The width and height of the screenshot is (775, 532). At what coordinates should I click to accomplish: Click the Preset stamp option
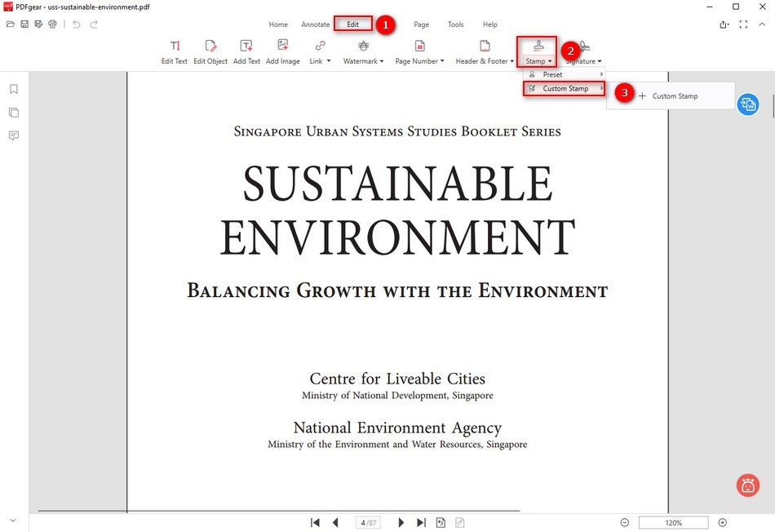[x=552, y=73]
